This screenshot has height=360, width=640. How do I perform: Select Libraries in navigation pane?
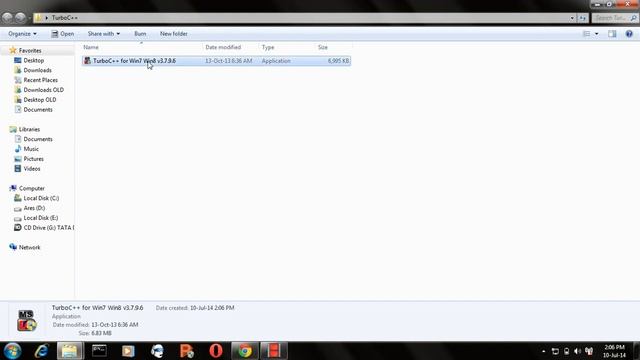tap(29, 129)
